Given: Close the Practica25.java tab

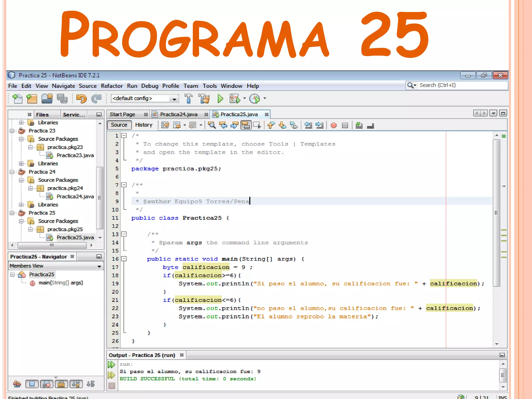Looking at the screenshot, I should [x=267, y=115].
